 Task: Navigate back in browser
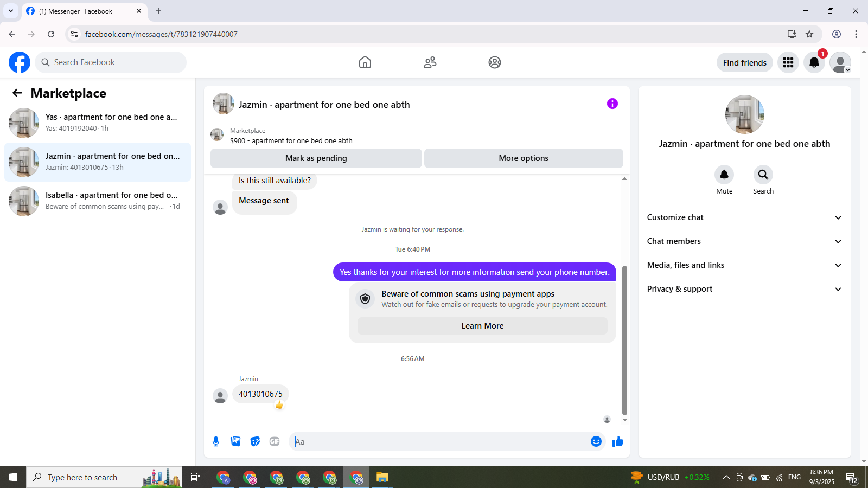point(12,34)
